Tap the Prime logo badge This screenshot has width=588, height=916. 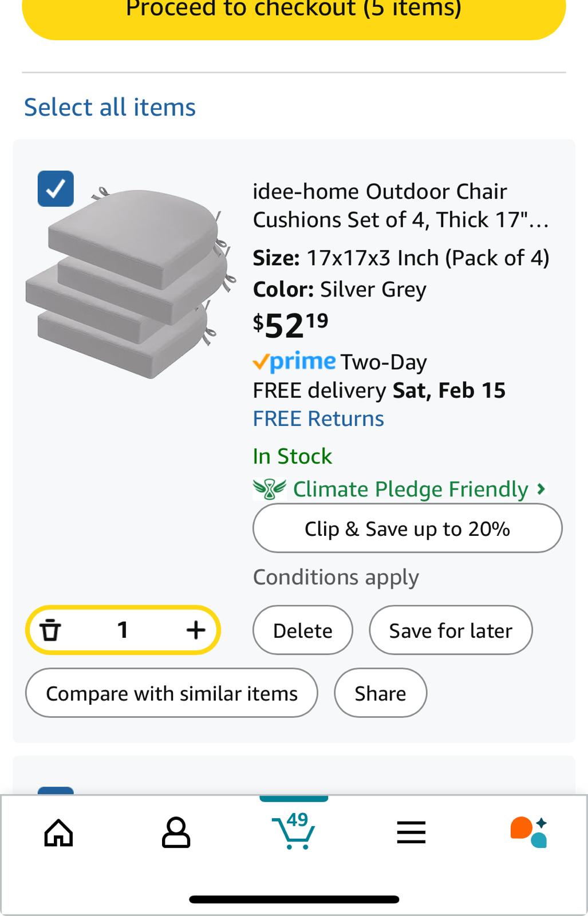pyautogui.click(x=294, y=362)
